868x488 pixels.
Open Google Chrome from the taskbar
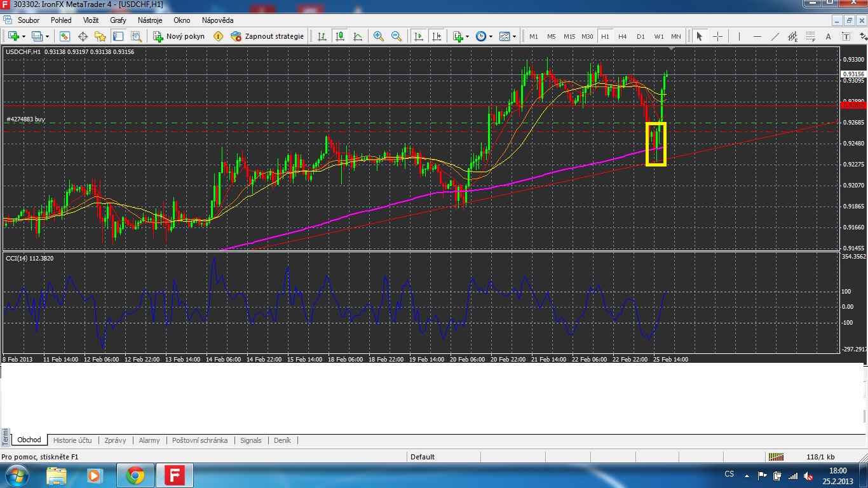coord(135,475)
